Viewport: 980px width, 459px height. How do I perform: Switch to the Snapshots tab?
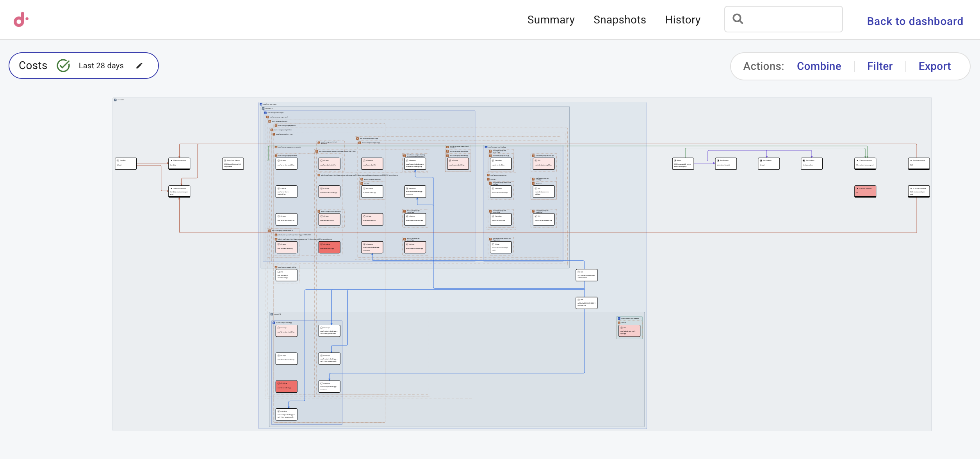coord(620,20)
